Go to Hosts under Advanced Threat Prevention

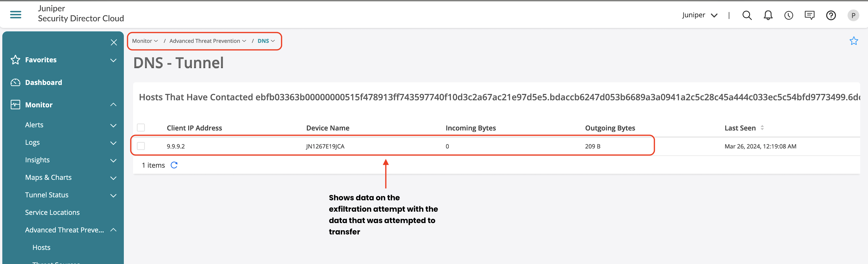(41, 247)
